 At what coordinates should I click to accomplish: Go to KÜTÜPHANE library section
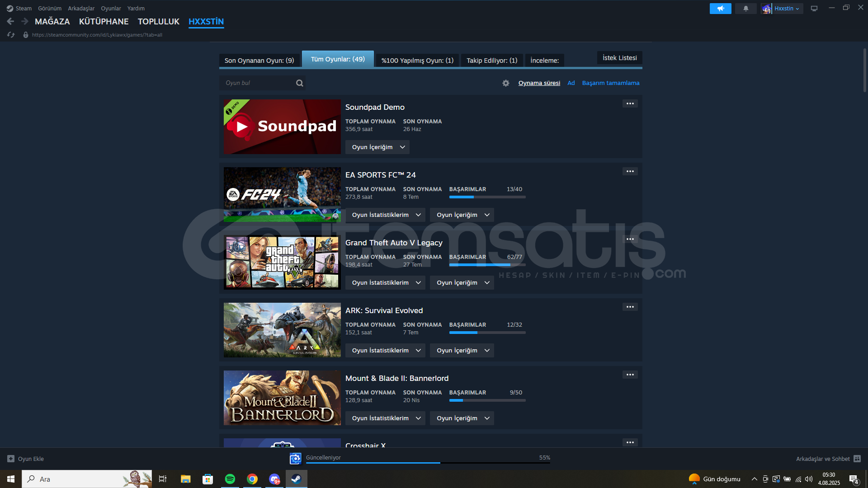coord(104,21)
